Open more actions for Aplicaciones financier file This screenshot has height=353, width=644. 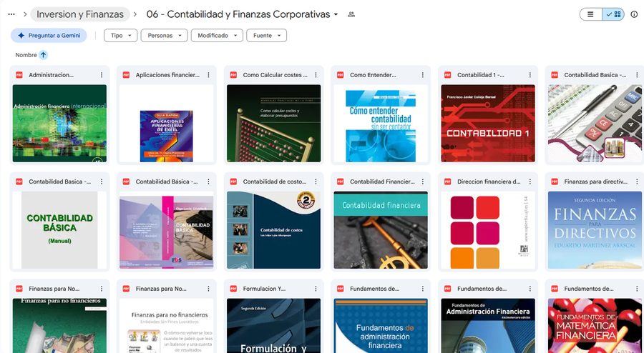[x=209, y=75]
